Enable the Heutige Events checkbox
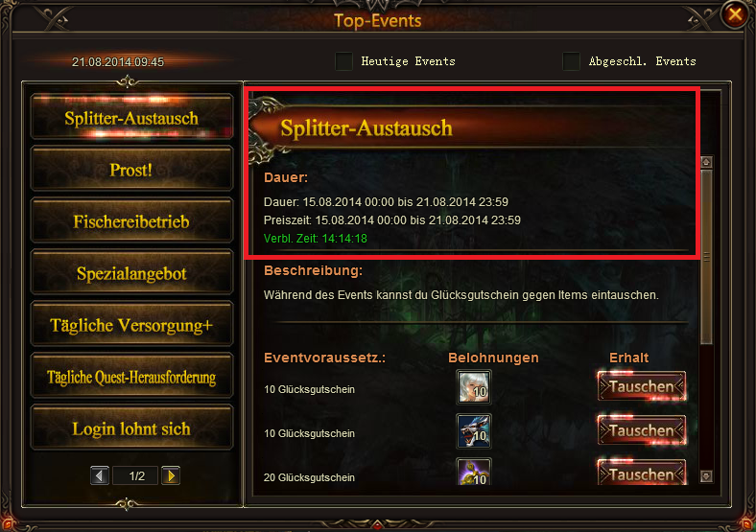The image size is (756, 532). coord(343,61)
